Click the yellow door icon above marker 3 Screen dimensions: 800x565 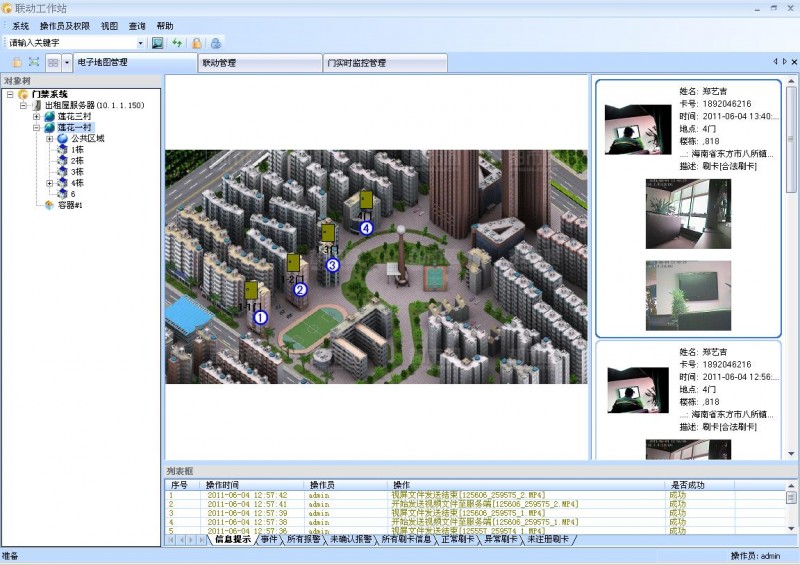(328, 233)
